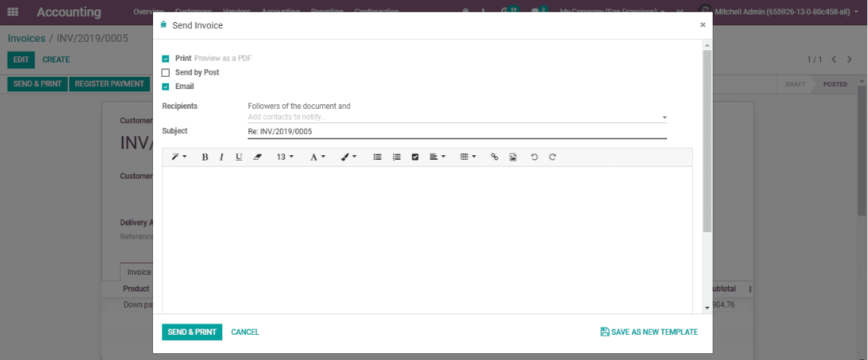Insert a link using chain icon
This screenshot has width=868, height=360.
pos(495,157)
